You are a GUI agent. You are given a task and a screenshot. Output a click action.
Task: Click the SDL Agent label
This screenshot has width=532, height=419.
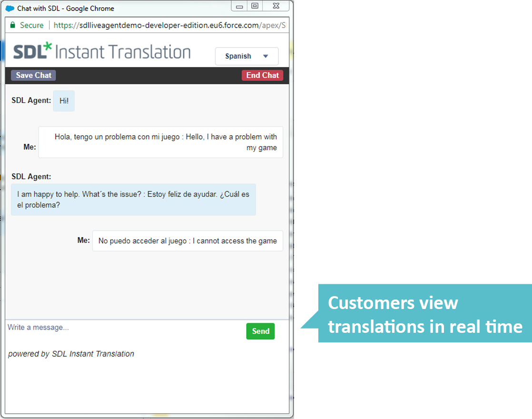tap(30, 100)
